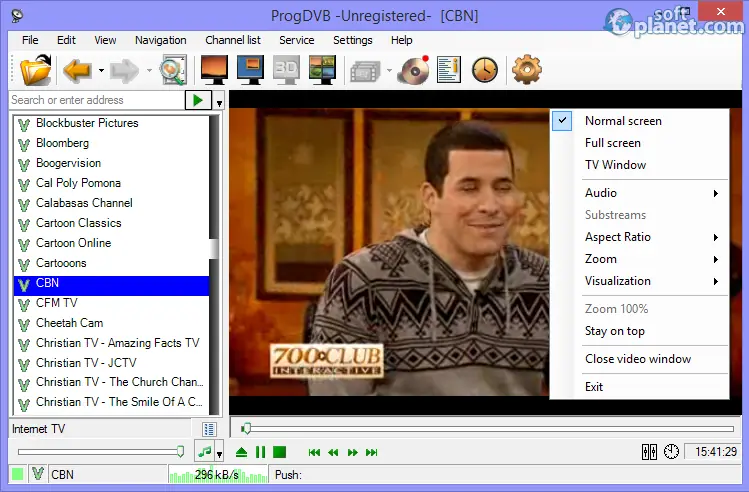This screenshot has width=749, height=492.
Task: Open the audio note dropdown arrow
Action: coord(219,454)
